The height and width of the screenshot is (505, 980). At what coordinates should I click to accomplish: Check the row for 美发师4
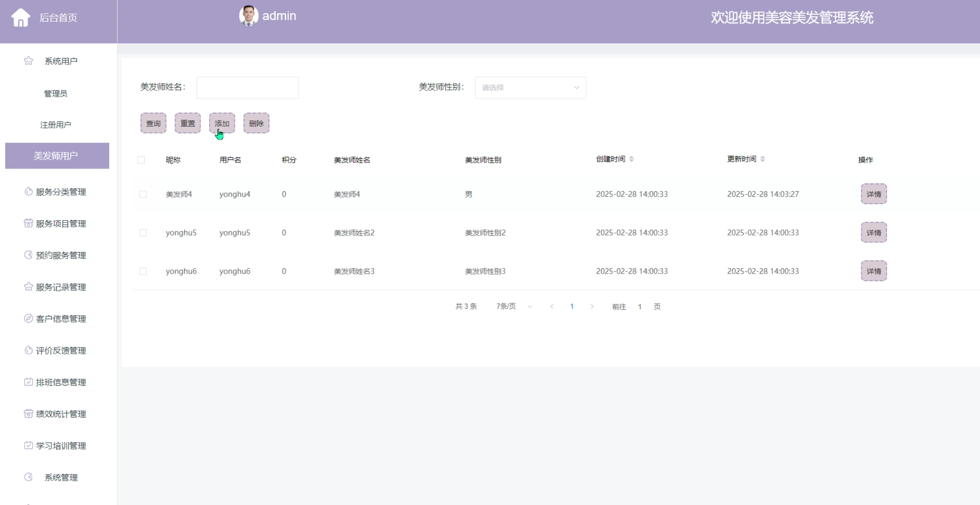[x=143, y=194]
